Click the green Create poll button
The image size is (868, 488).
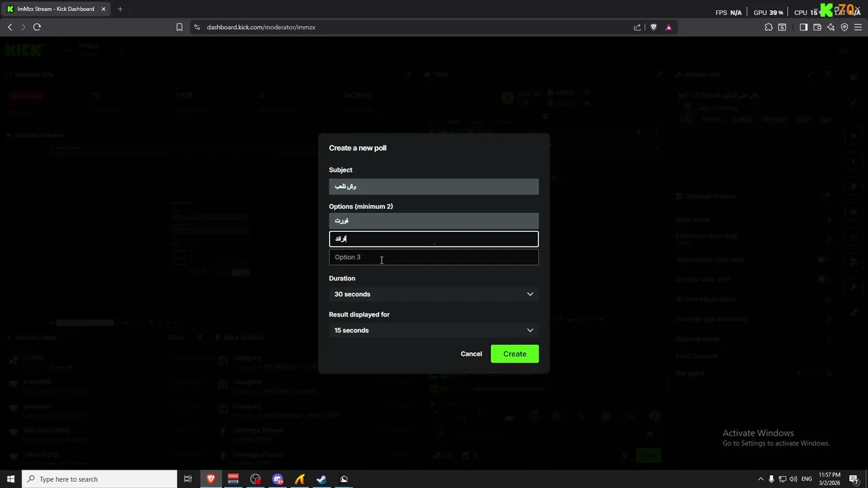[x=515, y=354]
